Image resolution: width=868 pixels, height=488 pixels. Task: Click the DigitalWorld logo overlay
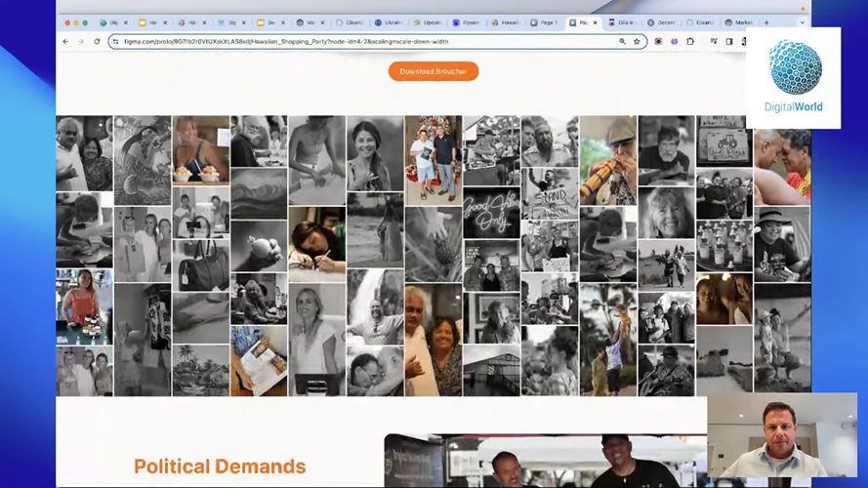point(795,77)
